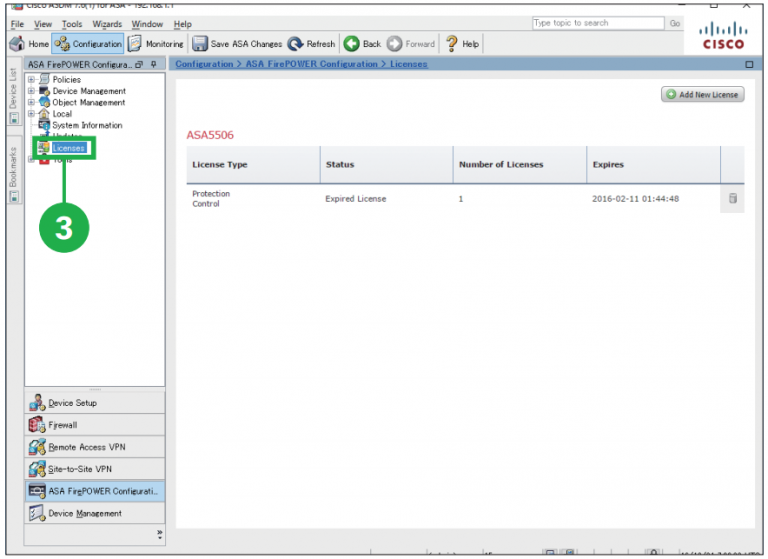Select System Information in the tree
Screen dimensions: 768x559
[x=87, y=125]
